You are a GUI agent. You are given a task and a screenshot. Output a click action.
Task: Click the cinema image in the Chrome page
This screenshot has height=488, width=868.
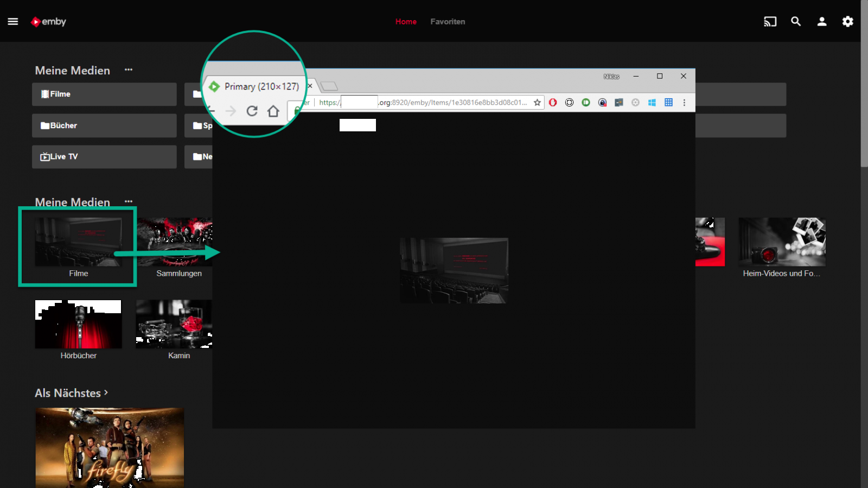click(x=454, y=270)
